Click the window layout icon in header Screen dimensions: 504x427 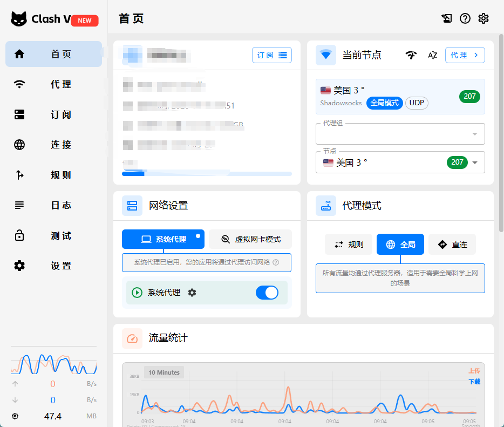pyautogui.click(x=446, y=19)
